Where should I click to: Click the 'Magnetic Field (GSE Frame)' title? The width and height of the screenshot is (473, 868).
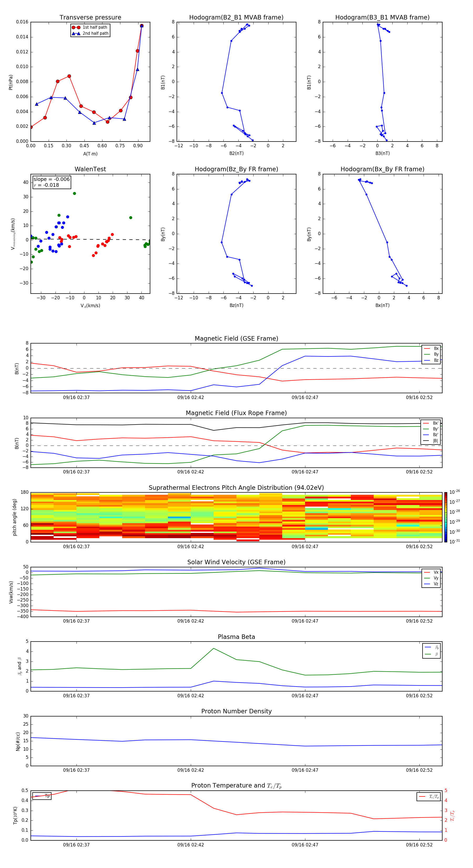[x=236, y=339]
